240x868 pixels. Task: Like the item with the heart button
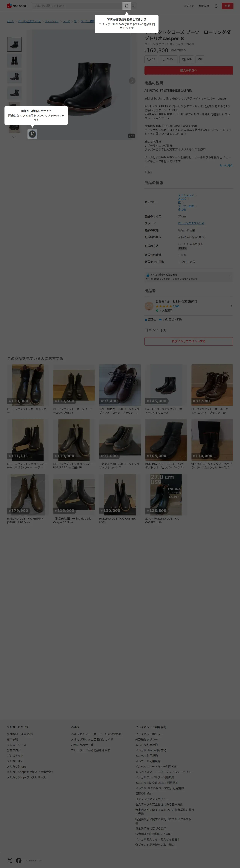coord(151,59)
